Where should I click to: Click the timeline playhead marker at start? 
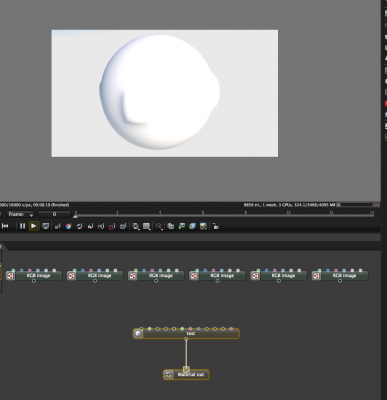click(x=76, y=215)
